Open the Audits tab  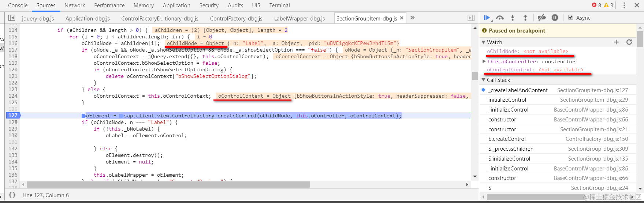pos(235,5)
